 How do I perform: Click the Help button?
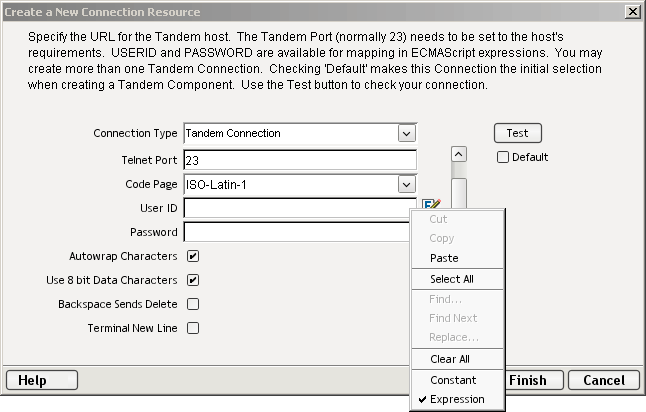[42, 380]
